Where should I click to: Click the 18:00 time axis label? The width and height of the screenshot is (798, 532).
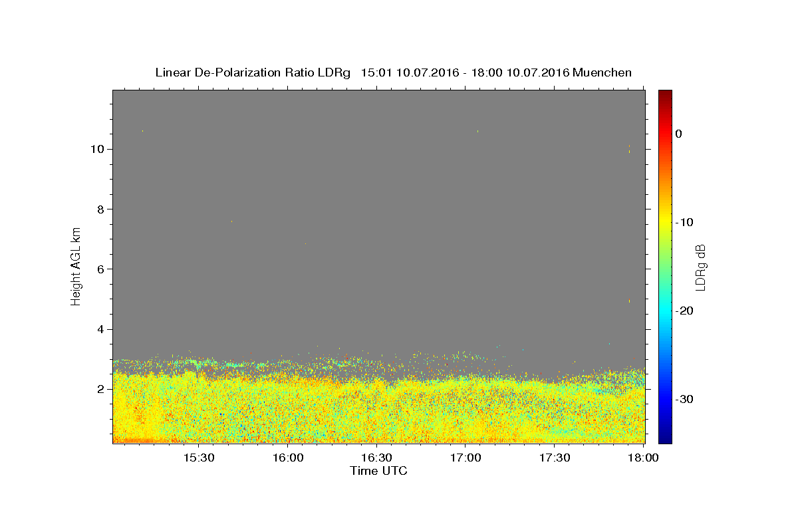(643, 458)
